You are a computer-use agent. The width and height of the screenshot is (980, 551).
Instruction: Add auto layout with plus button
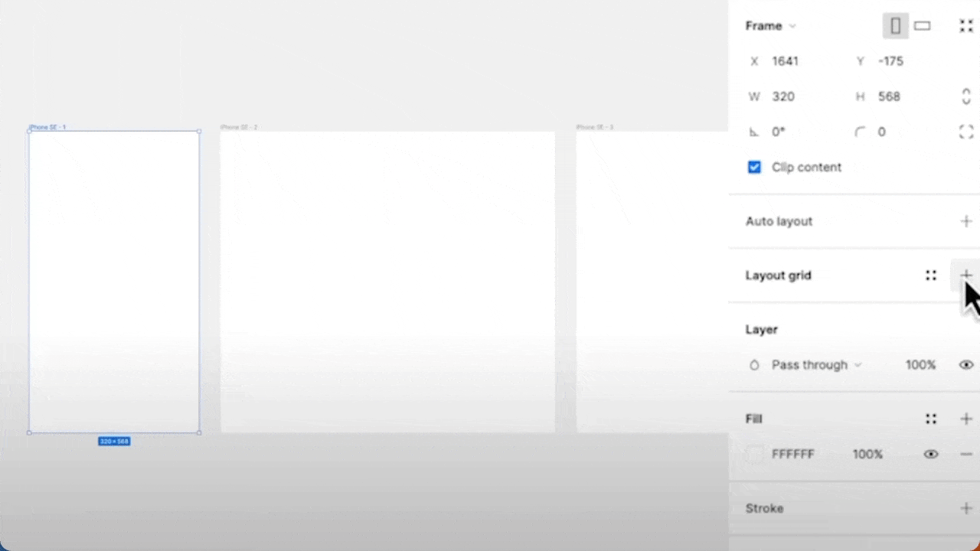point(965,221)
